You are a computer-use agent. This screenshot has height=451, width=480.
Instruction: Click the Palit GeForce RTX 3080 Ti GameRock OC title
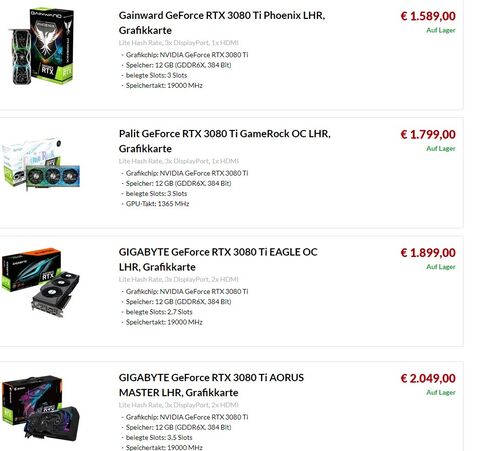(x=225, y=141)
